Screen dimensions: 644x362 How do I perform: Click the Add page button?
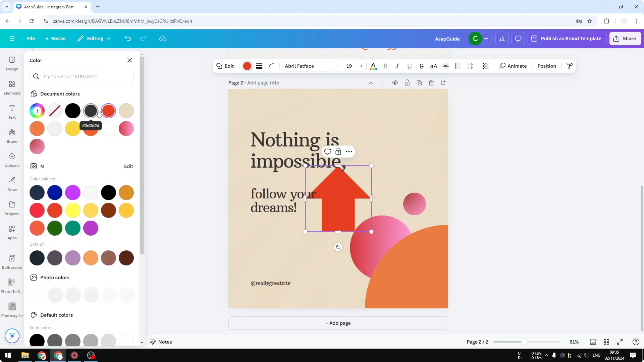[338, 323]
